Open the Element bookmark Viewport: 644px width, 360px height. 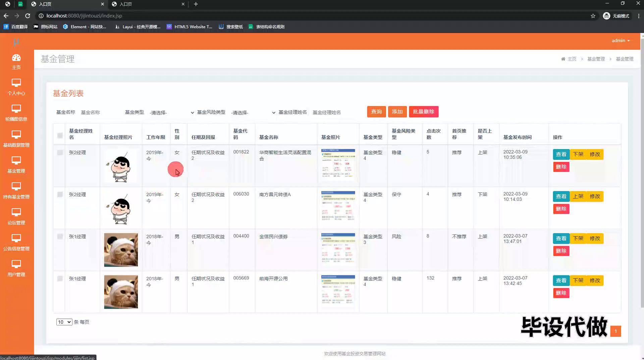(x=85, y=27)
